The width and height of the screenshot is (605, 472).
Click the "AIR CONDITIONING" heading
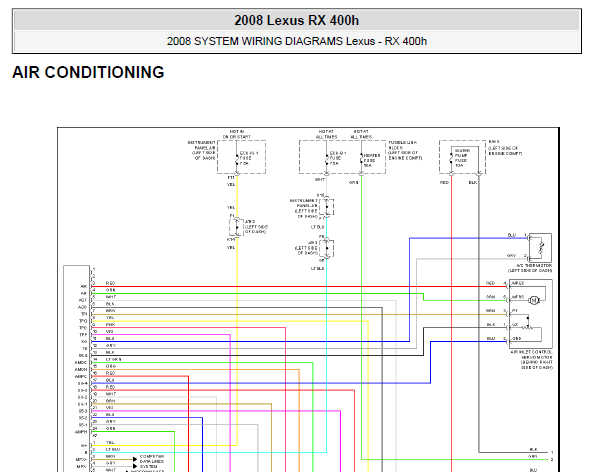coord(88,73)
